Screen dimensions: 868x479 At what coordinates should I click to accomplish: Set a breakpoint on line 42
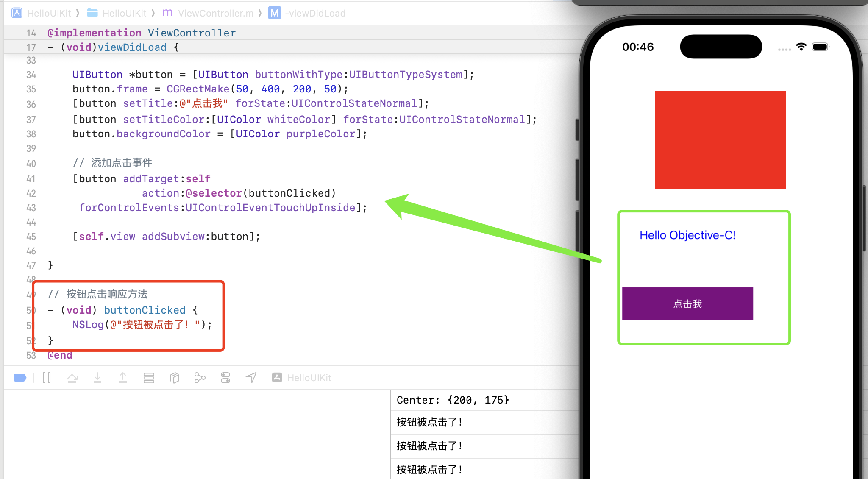pyautogui.click(x=31, y=193)
